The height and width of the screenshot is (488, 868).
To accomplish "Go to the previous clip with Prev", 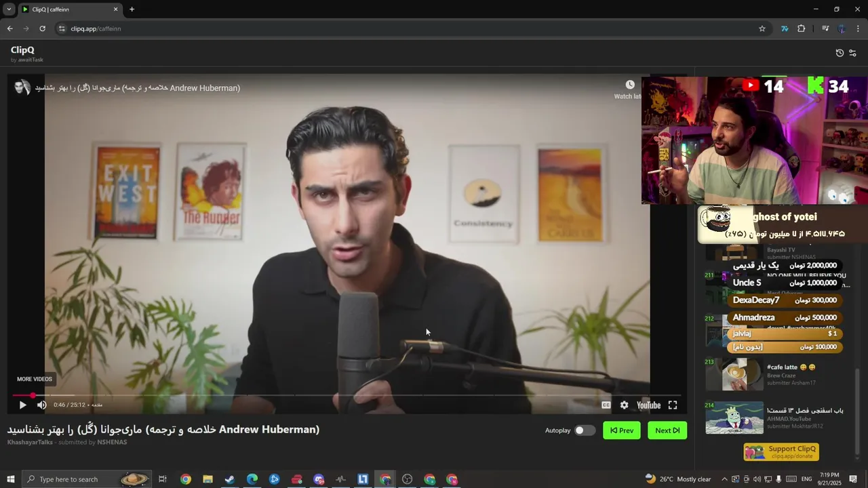I will (x=622, y=430).
